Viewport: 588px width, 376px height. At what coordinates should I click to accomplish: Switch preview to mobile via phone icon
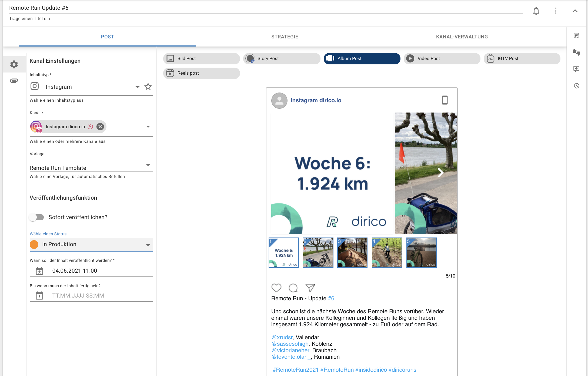coord(445,100)
